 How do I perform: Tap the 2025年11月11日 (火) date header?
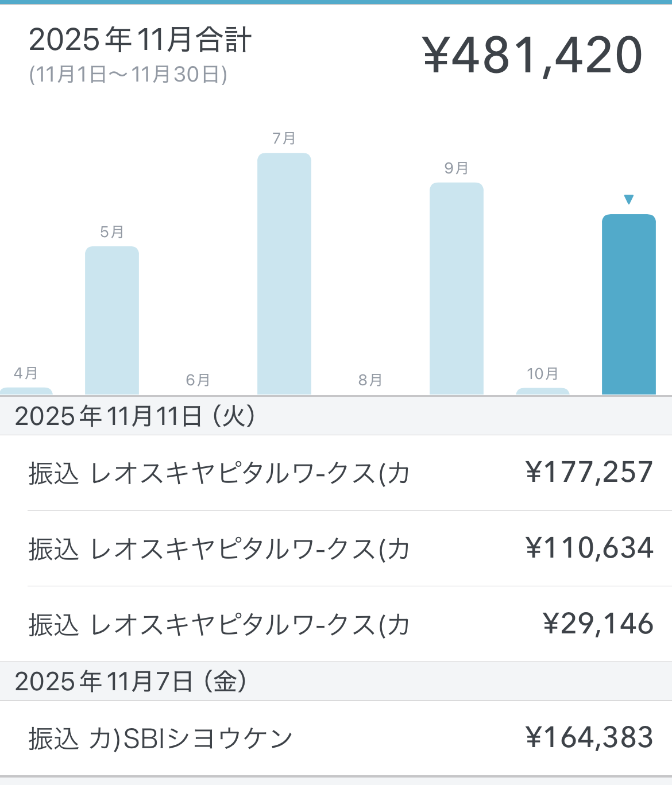[135, 416]
